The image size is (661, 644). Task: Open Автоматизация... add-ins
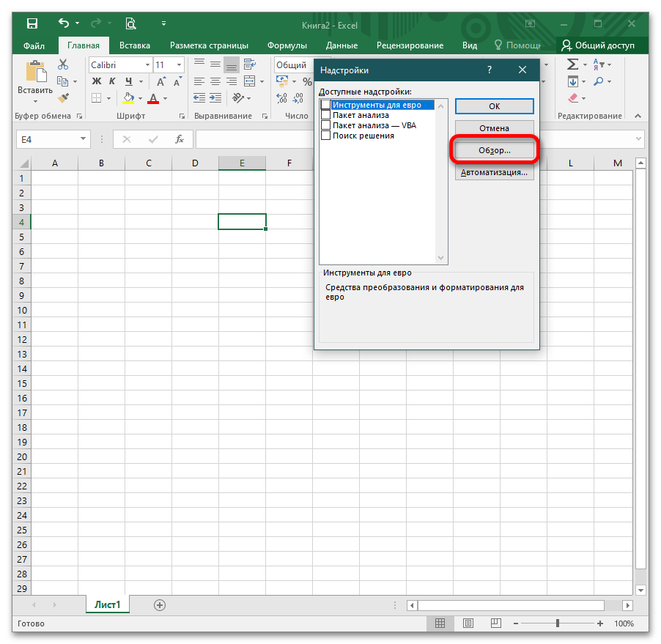point(494,172)
